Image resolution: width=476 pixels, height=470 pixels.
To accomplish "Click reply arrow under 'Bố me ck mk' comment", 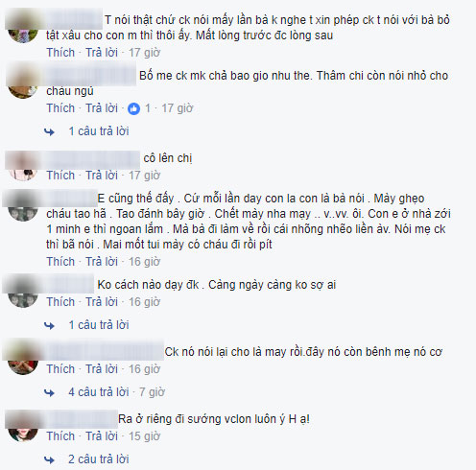I will (x=49, y=131).
